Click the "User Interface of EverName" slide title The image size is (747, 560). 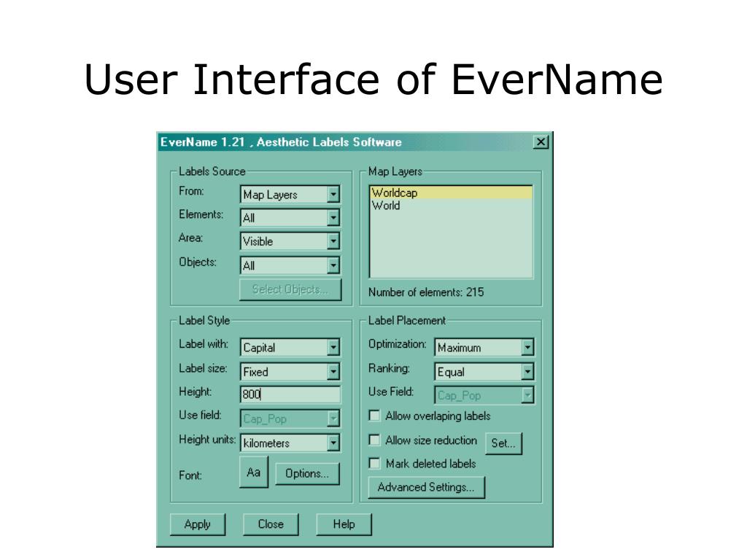(373, 79)
